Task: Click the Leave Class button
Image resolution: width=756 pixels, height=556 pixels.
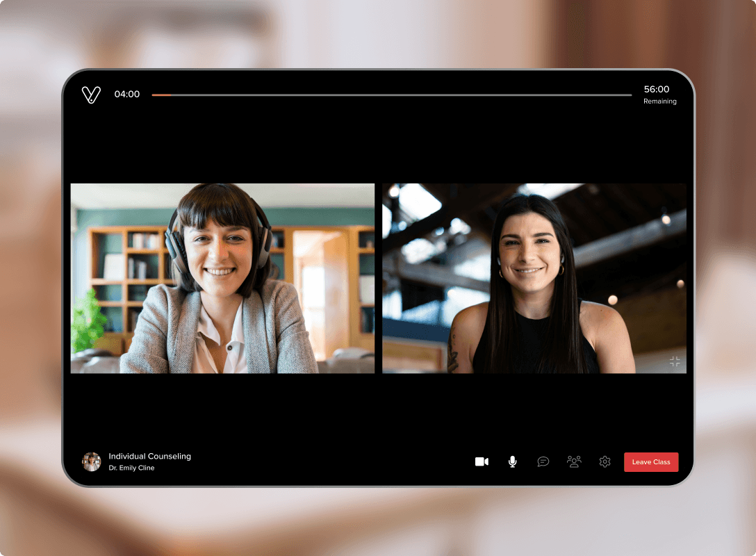Action: (651, 462)
